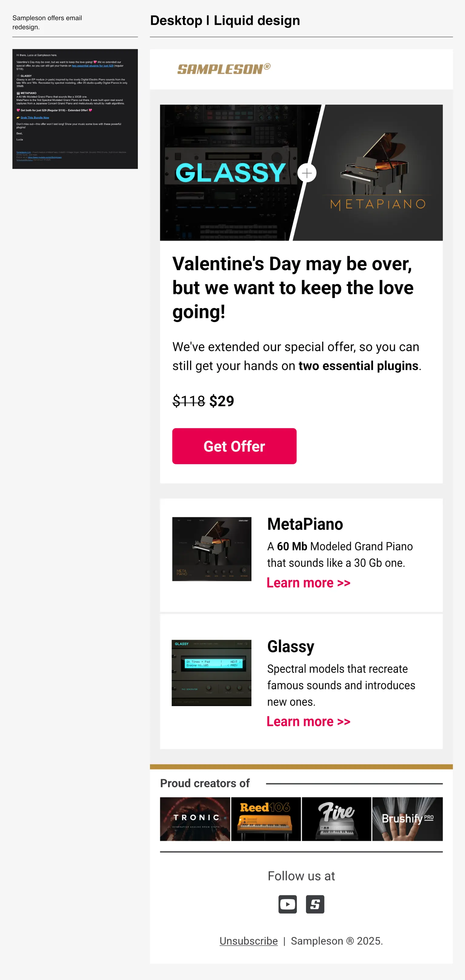This screenshot has height=980, width=465.
Task: Click the original dark email preview thumbnail
Action: coord(75,109)
